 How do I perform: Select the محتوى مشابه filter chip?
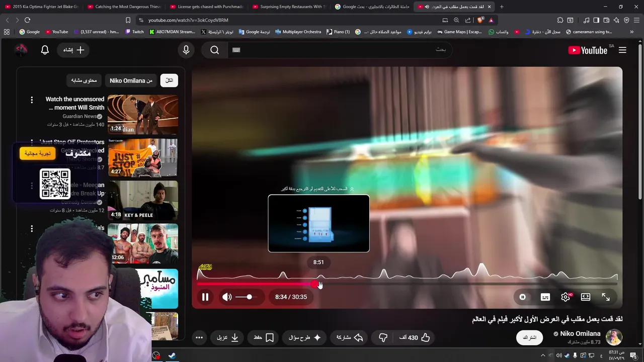coord(84,80)
